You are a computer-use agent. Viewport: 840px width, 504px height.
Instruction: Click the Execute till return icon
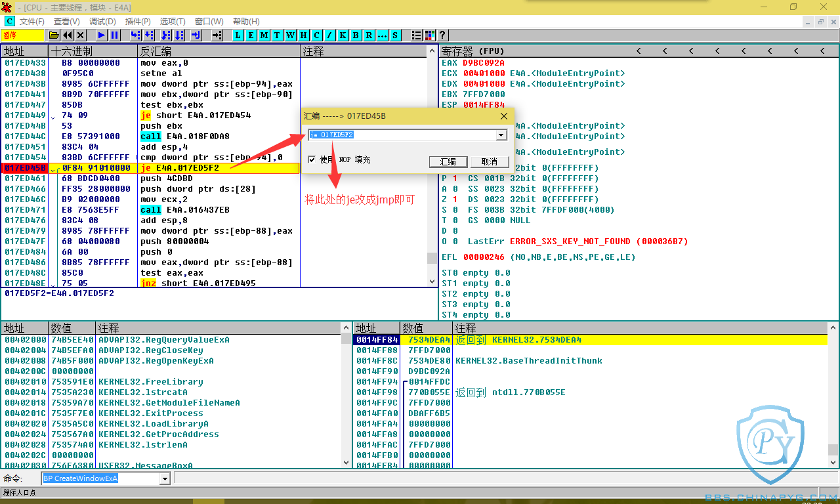[196, 35]
